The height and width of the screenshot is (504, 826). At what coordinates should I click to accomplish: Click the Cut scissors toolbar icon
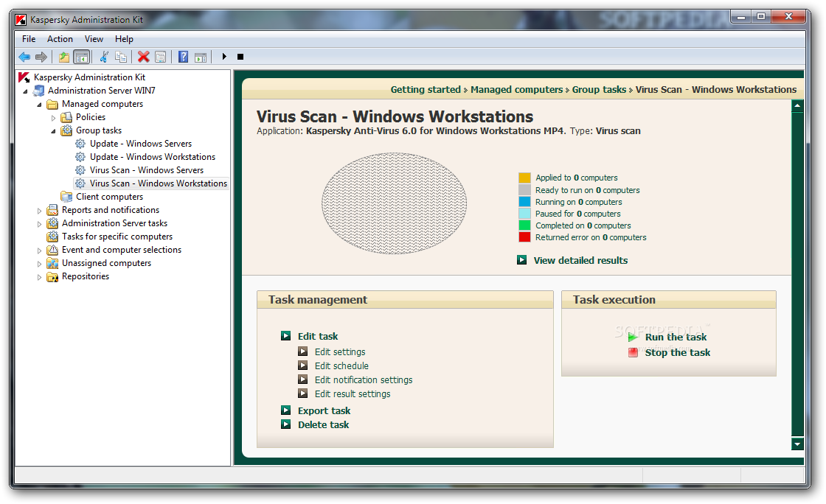tap(104, 57)
